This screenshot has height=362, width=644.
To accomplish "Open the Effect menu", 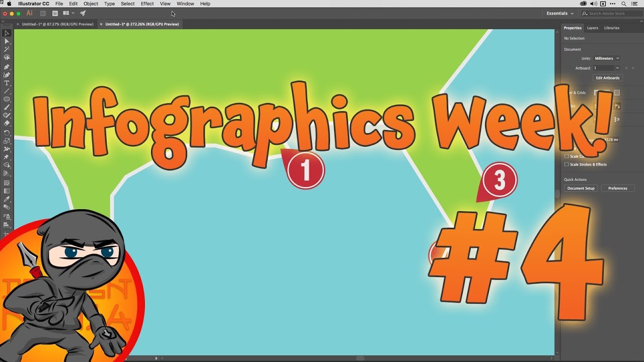I will 147,4.
